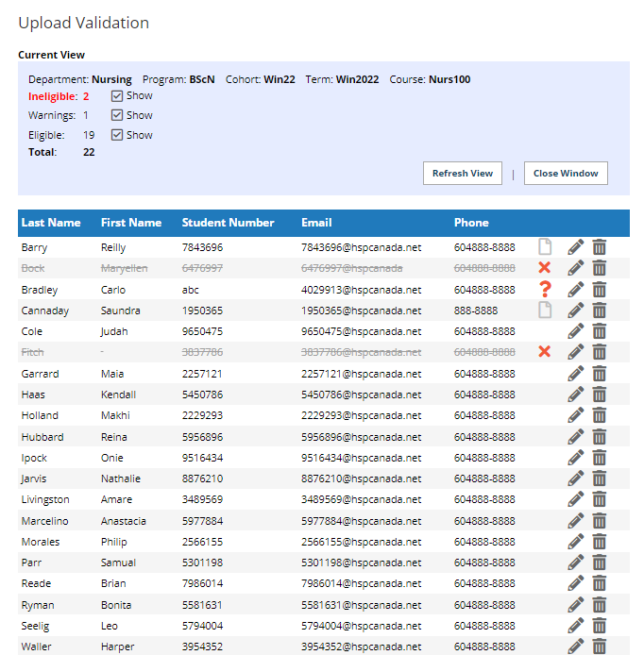Delete the Barry Reilly row via trash icon
Screen dimensions: 644x655
pyautogui.click(x=600, y=247)
